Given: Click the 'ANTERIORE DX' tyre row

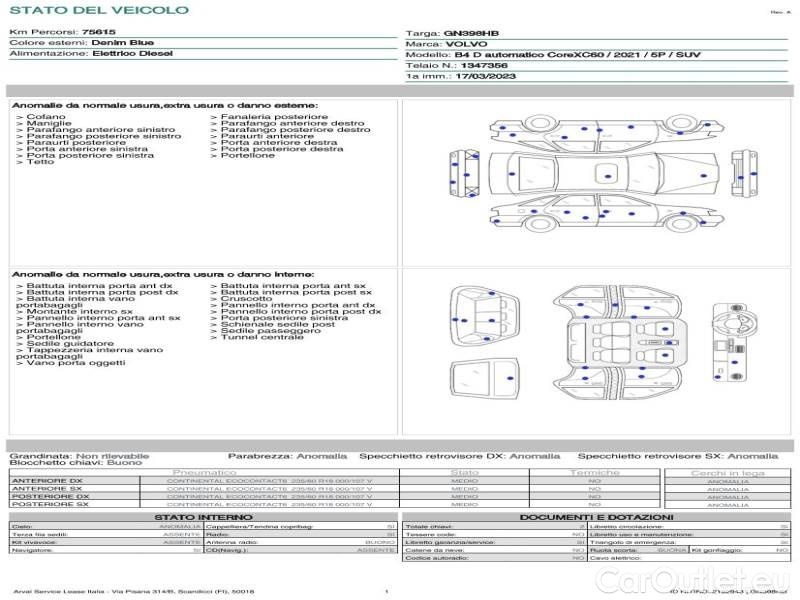Looking at the screenshot, I should point(48,481).
